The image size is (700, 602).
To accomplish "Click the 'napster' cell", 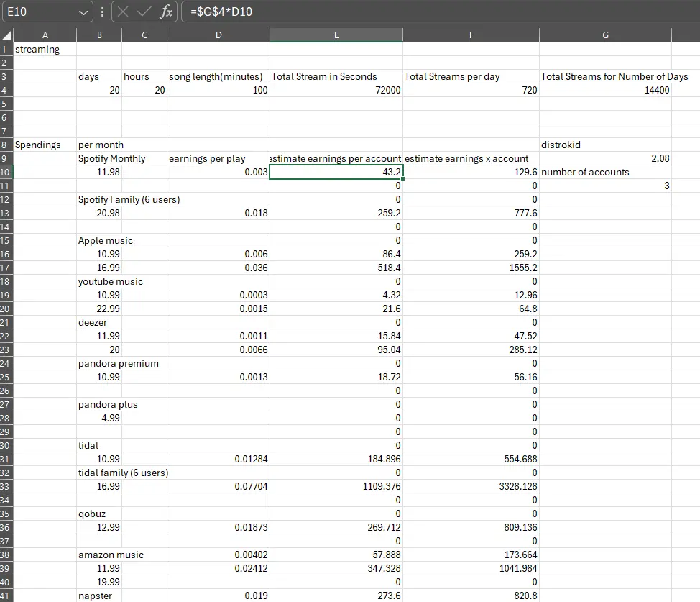I will (99, 596).
